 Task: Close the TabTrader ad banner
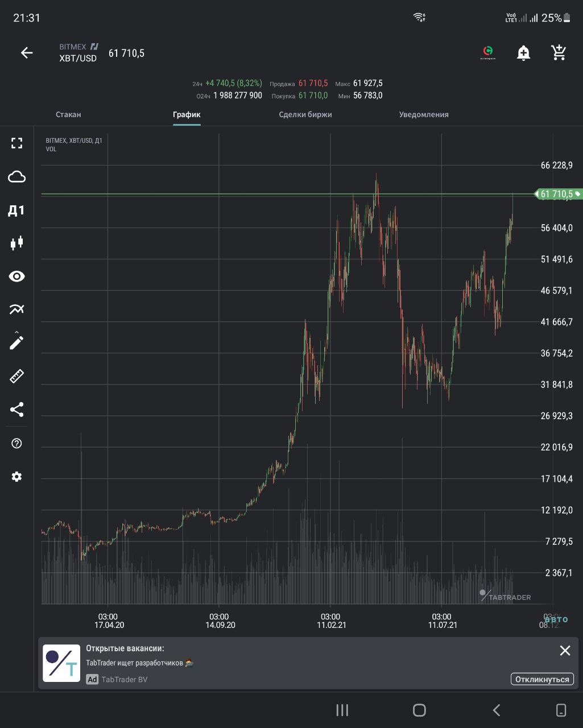point(565,651)
